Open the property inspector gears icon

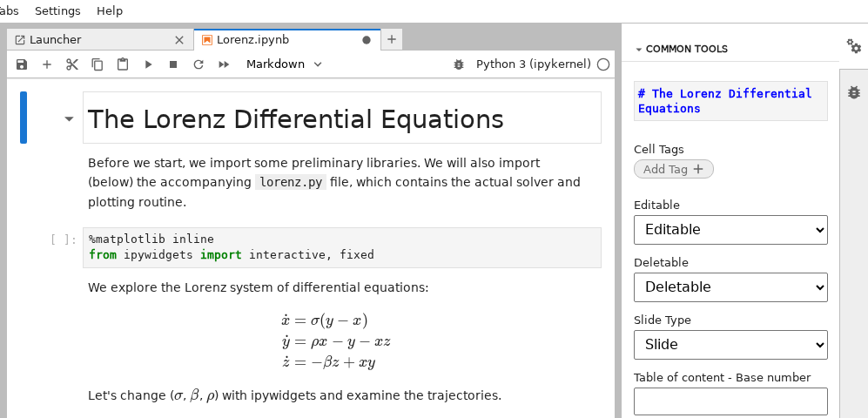coord(854,46)
